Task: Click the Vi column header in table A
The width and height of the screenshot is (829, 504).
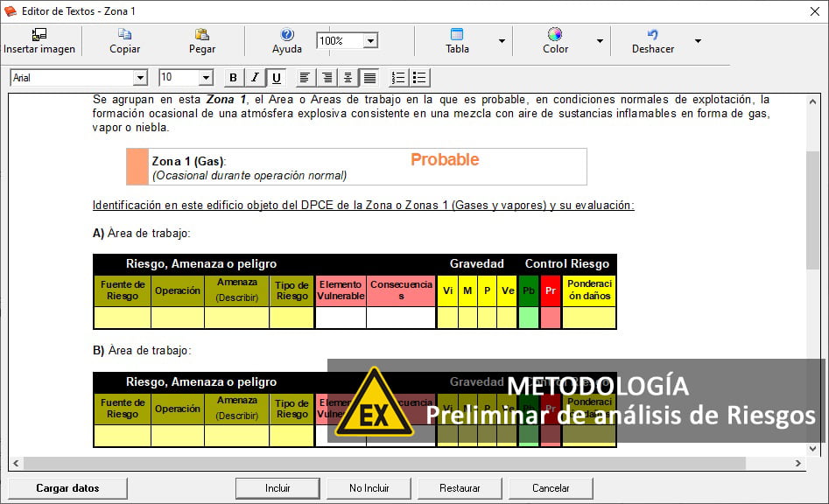Action: tap(448, 290)
